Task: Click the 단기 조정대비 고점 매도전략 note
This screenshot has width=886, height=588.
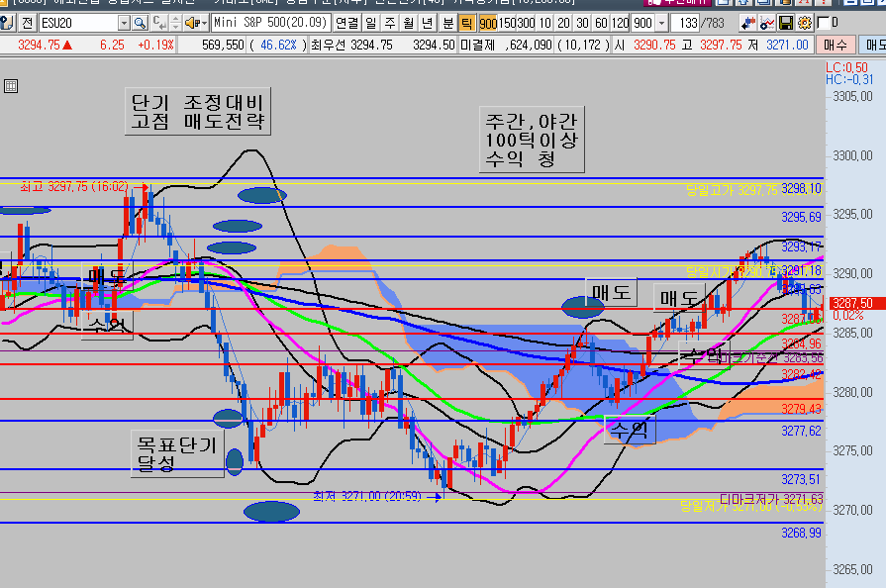Action: pos(198,111)
